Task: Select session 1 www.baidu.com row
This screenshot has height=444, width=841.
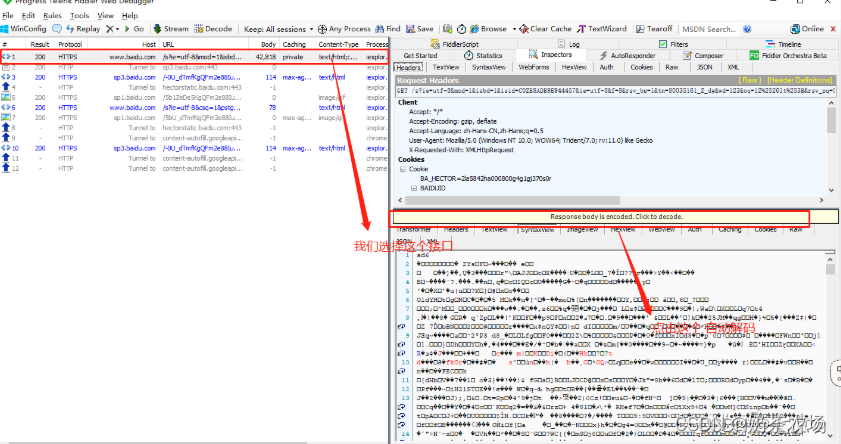Action: point(194,56)
